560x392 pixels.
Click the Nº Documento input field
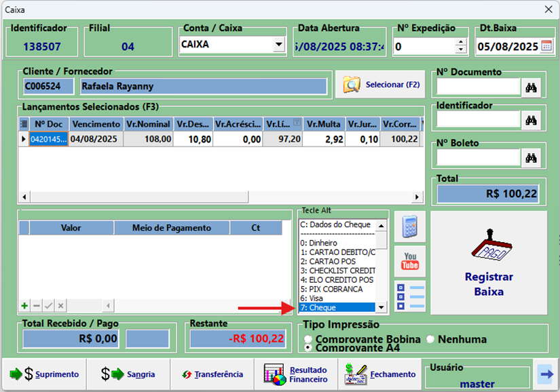pyautogui.click(x=479, y=87)
